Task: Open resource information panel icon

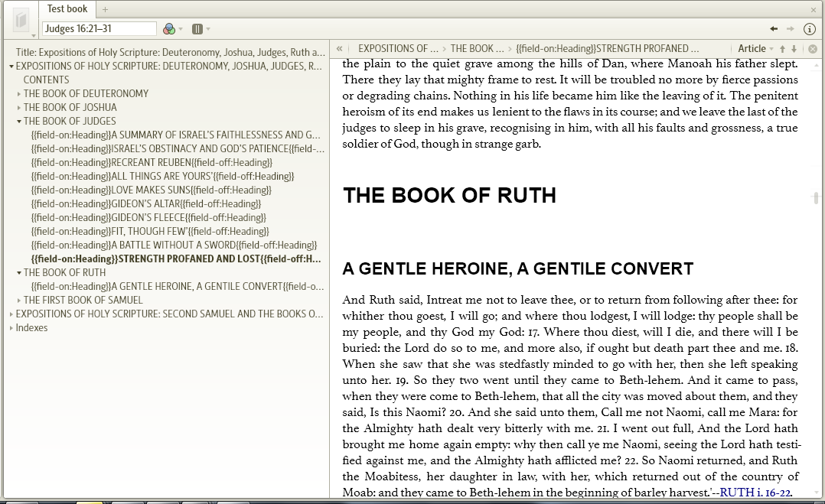Action: pyautogui.click(x=809, y=29)
